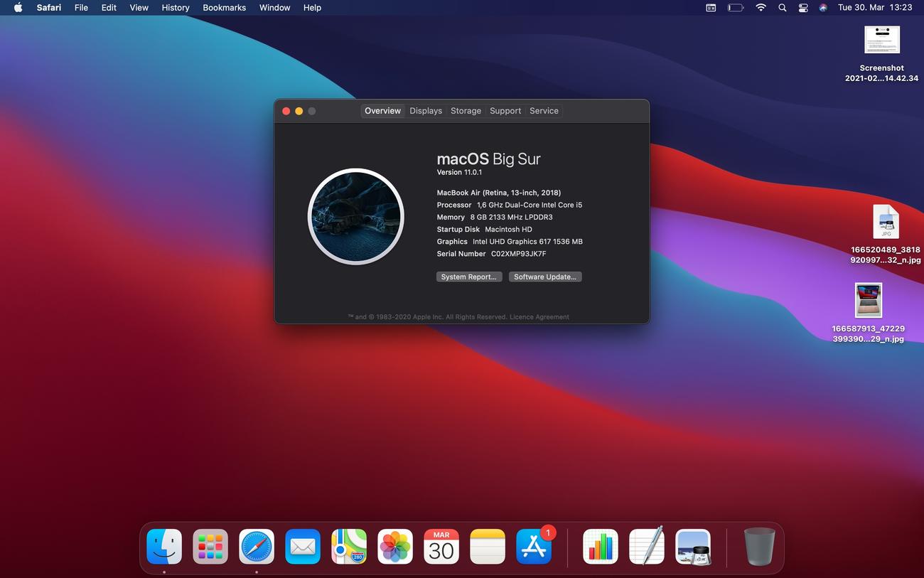Minimize the About This Mac window
The height and width of the screenshot is (578, 924).
click(299, 111)
